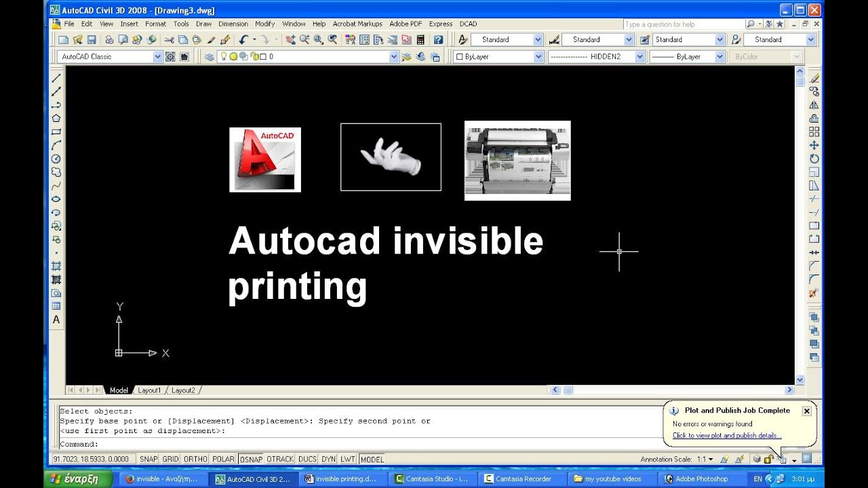Toggle DYN dynamic input

[x=328, y=459]
